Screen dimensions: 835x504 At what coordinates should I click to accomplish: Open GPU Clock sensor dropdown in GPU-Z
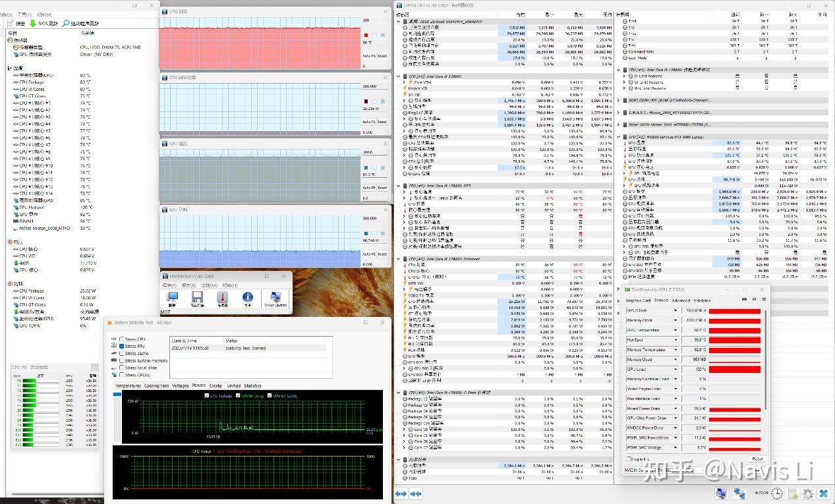point(676,310)
